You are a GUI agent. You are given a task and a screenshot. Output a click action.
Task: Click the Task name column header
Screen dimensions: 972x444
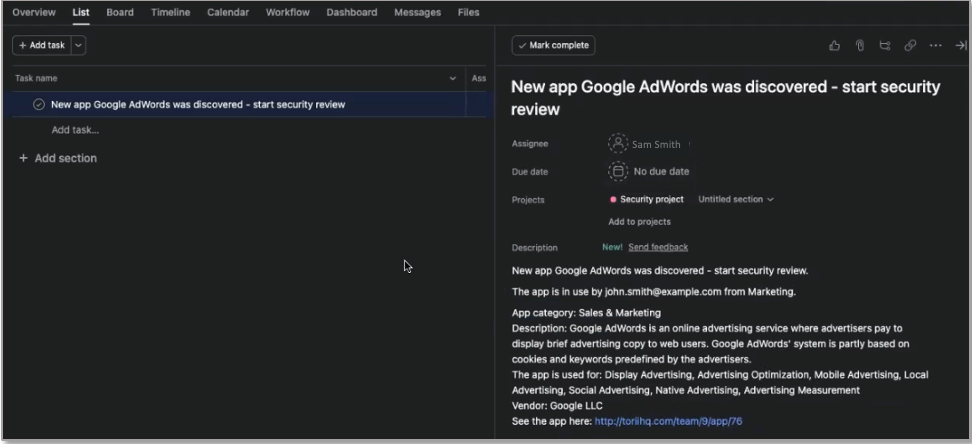click(36, 78)
